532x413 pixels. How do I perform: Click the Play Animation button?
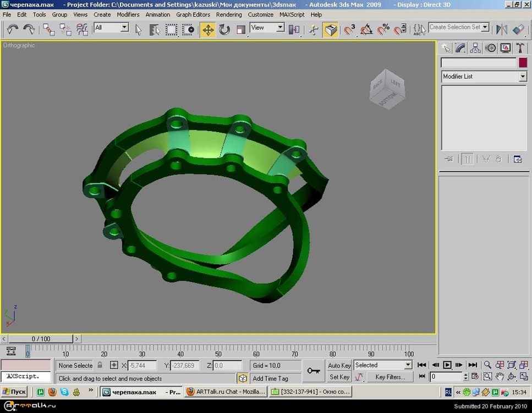coord(447,365)
